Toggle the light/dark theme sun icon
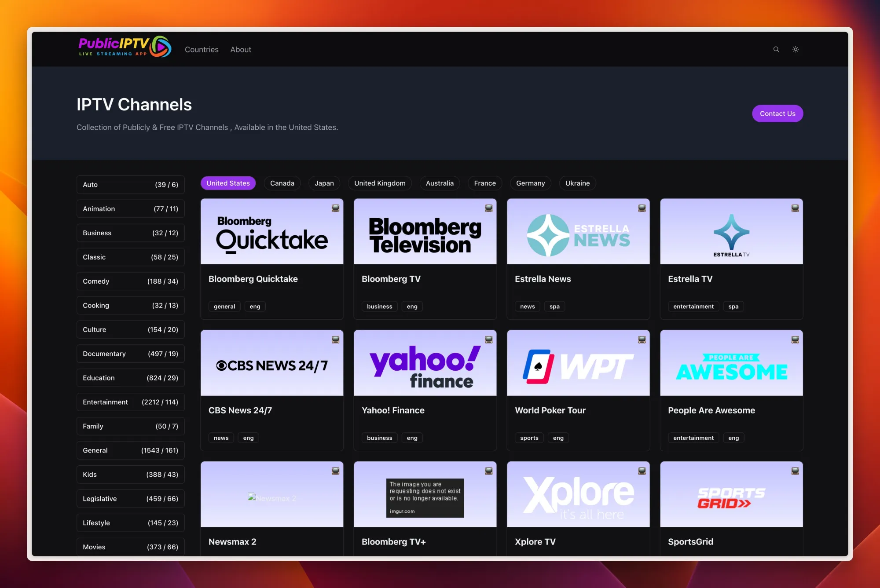Viewport: 880px width, 588px height. pos(796,49)
